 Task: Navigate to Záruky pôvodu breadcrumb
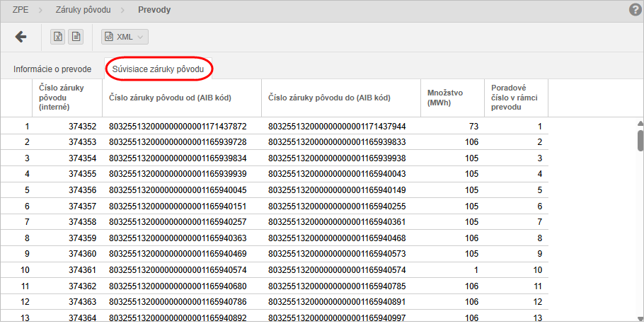click(84, 10)
